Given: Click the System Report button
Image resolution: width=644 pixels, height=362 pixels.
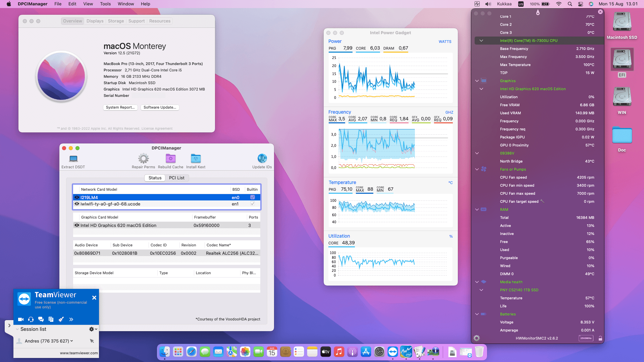Looking at the screenshot, I should [120, 107].
